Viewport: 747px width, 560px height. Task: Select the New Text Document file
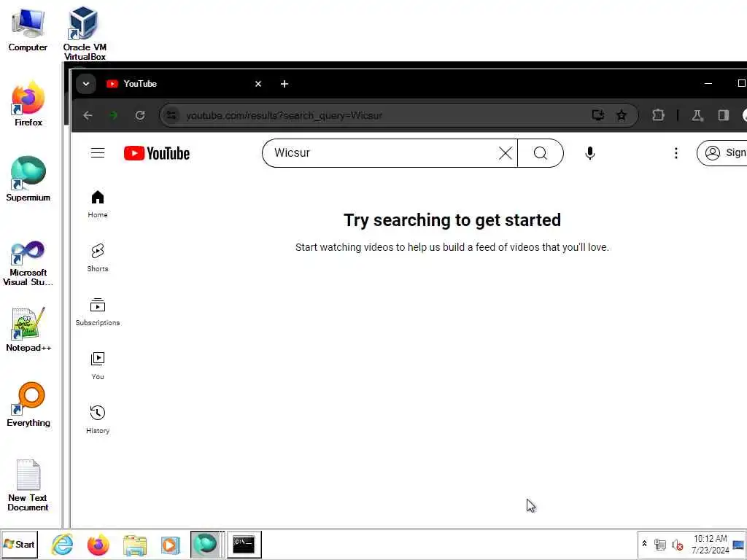(x=28, y=485)
